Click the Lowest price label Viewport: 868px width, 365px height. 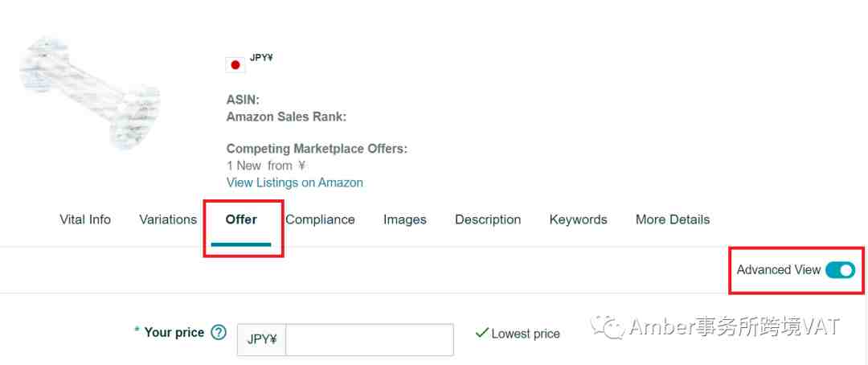(x=526, y=334)
